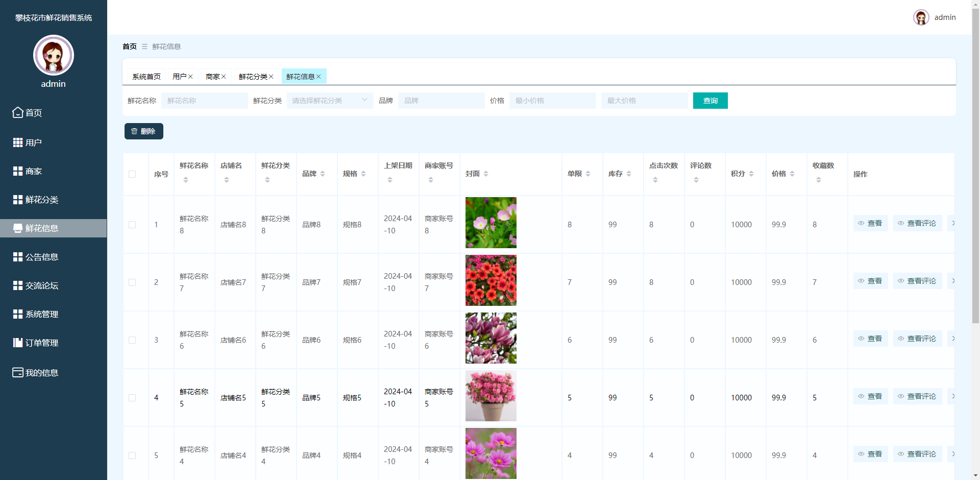Expand row 5 more-actions arrow
The height and width of the screenshot is (480, 980).
952,454
